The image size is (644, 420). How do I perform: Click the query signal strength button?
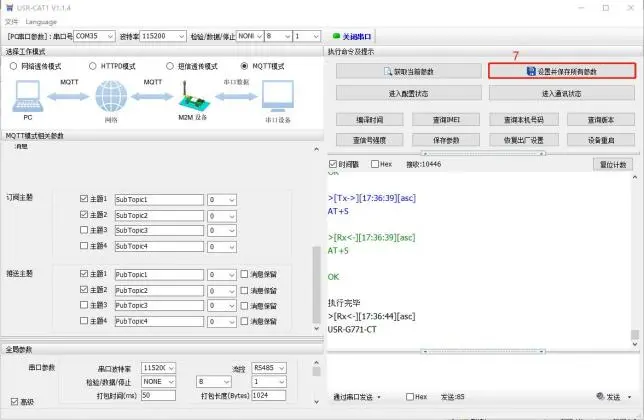pyautogui.click(x=369, y=140)
